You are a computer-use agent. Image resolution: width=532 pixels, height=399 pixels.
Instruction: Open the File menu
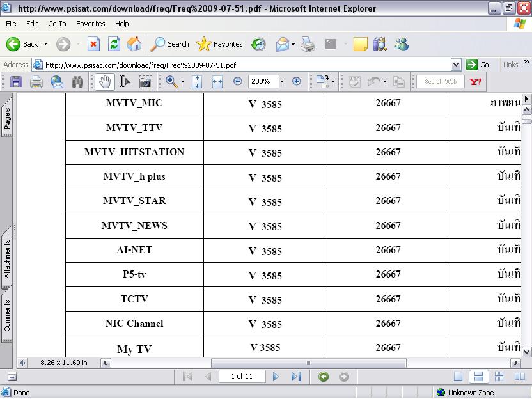coord(11,24)
